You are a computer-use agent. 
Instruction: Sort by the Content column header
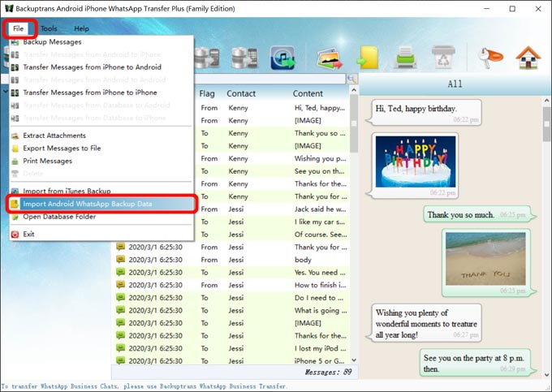point(308,93)
